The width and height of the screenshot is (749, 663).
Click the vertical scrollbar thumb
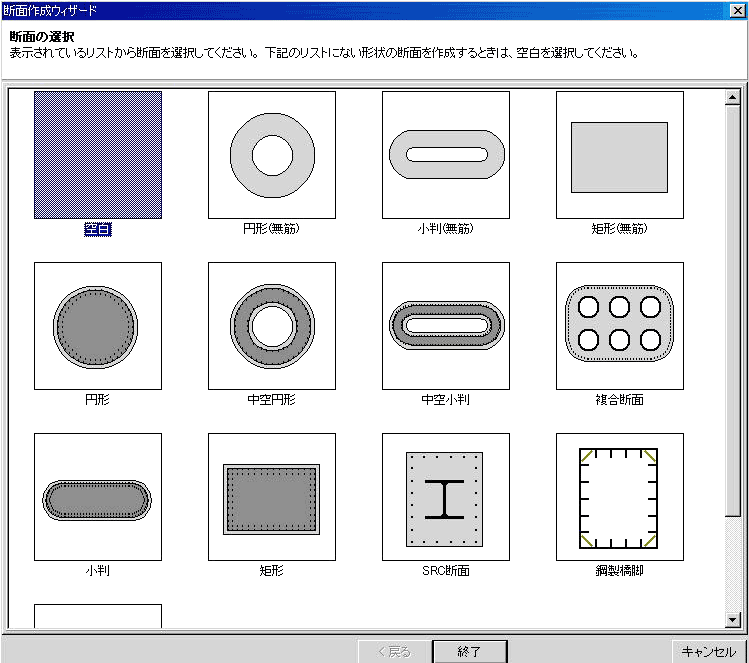(732, 310)
